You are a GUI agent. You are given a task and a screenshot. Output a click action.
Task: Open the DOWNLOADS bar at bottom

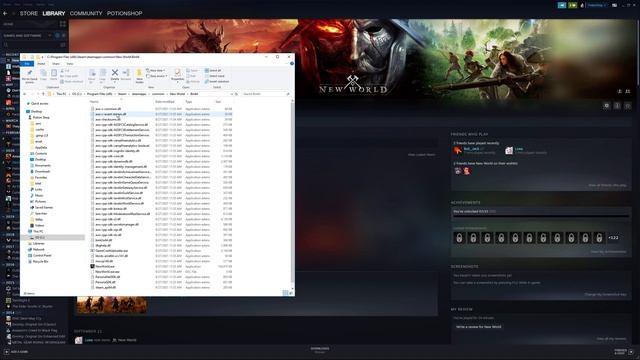[x=320, y=350]
